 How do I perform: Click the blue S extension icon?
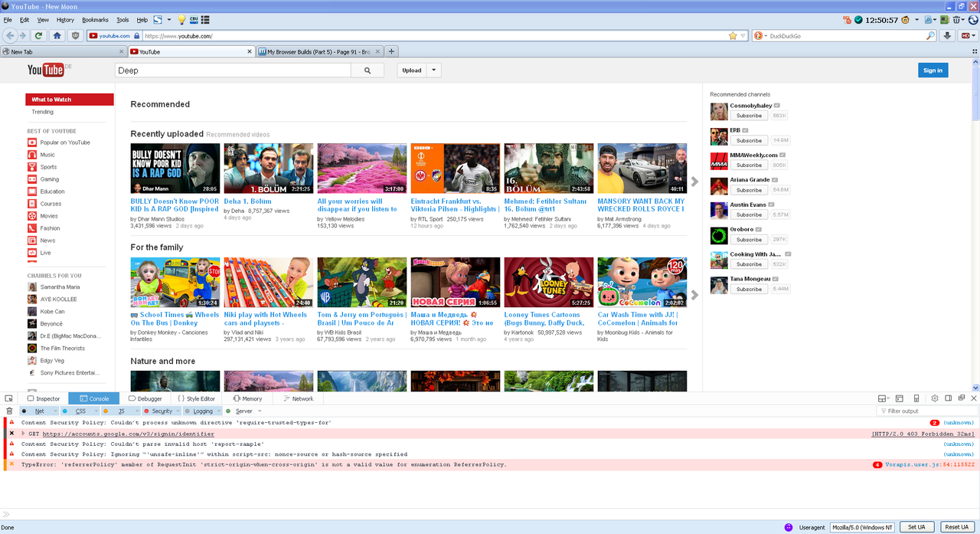click(158, 19)
